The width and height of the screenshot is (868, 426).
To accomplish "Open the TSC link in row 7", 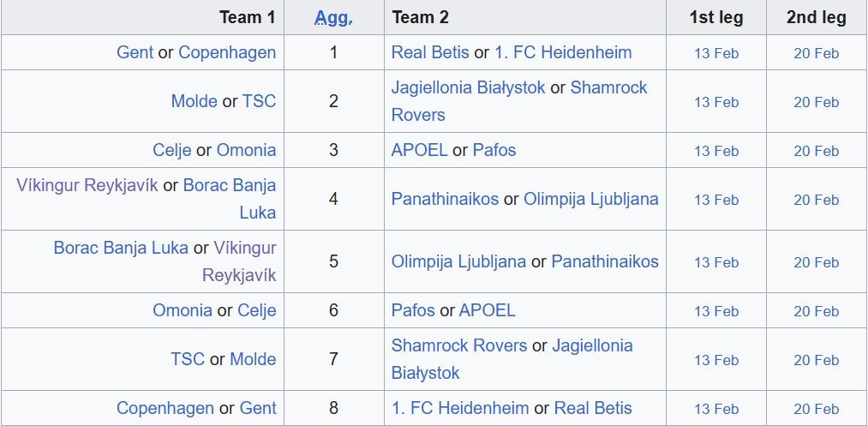I will pos(188,359).
